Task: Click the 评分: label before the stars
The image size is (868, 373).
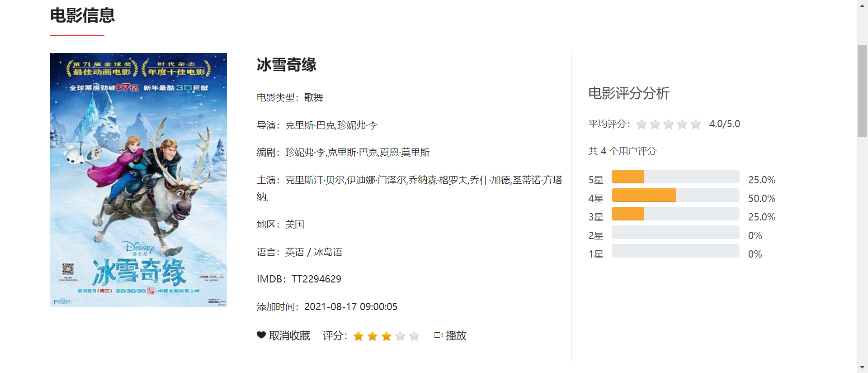Action: coord(335,335)
